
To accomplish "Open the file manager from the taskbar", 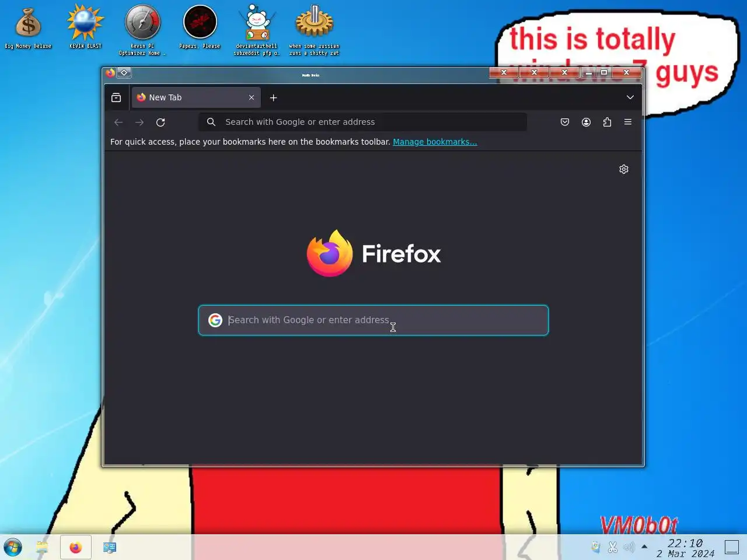I will coord(42,547).
